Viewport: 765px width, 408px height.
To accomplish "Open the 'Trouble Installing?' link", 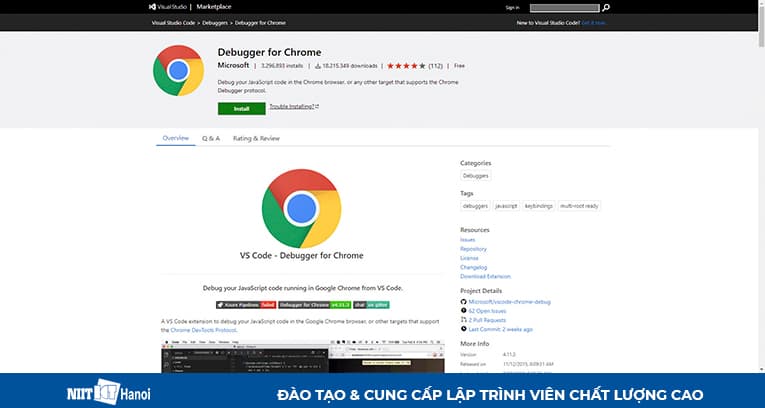I will point(294,106).
